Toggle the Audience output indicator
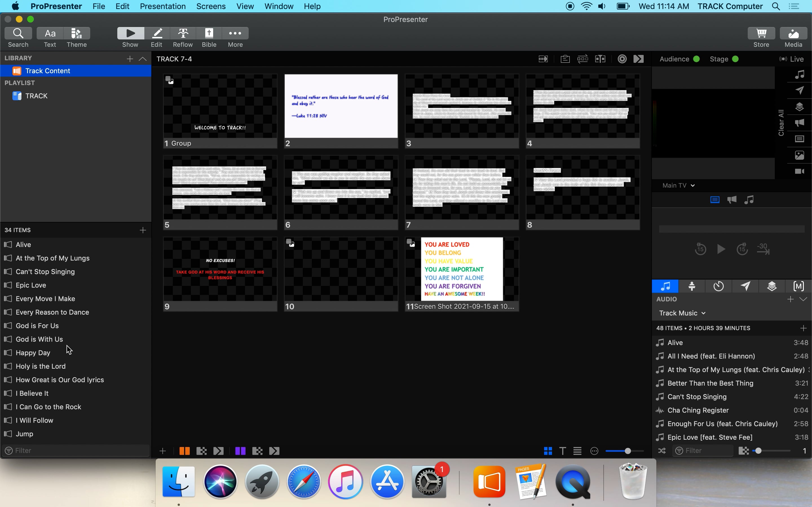 697,59
